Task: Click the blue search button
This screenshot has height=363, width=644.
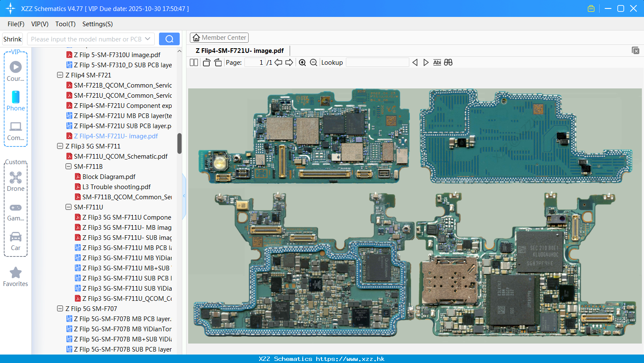Action: click(169, 39)
